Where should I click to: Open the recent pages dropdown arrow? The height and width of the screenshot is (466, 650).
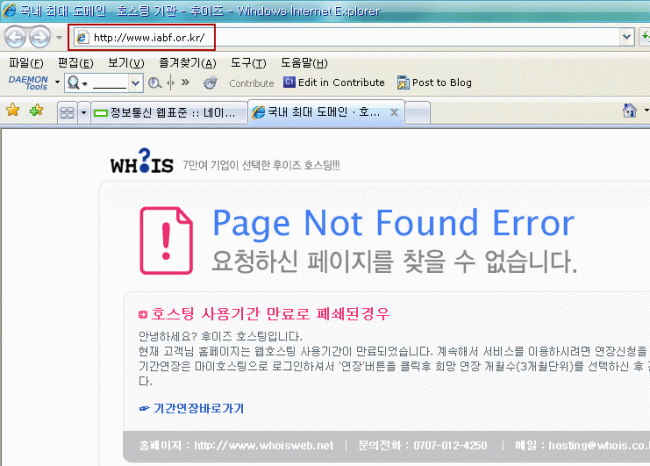pyautogui.click(x=58, y=38)
